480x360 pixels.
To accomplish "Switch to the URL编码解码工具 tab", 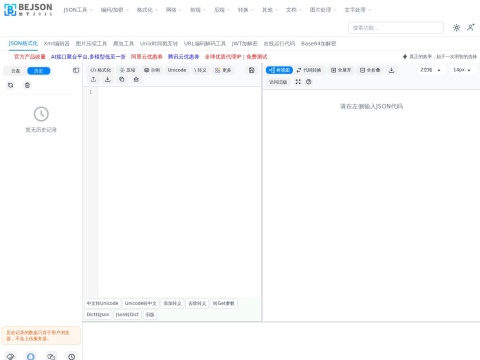I will [205, 43].
